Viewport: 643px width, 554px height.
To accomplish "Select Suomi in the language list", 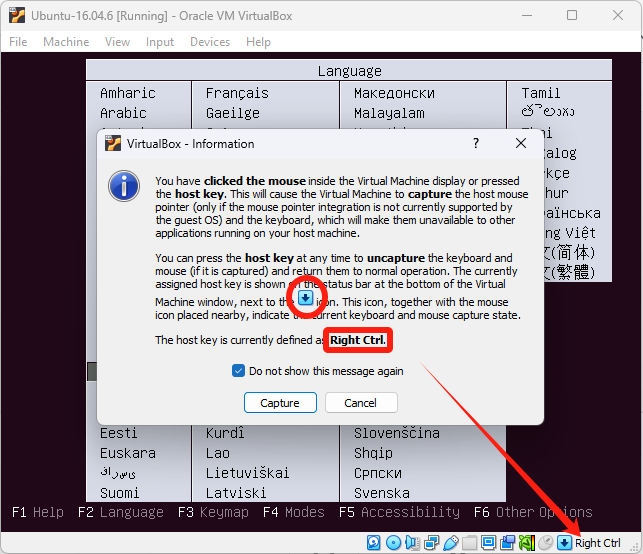I will [119, 493].
